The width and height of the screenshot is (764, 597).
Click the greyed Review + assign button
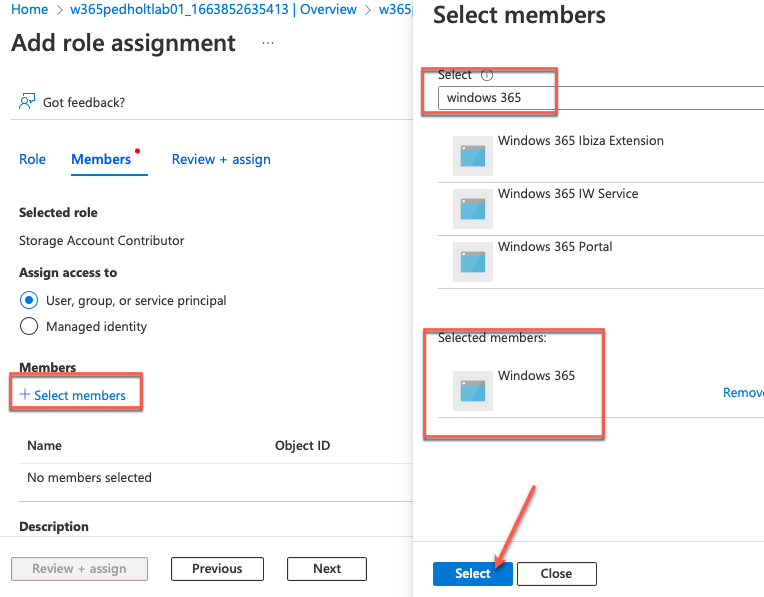point(79,569)
